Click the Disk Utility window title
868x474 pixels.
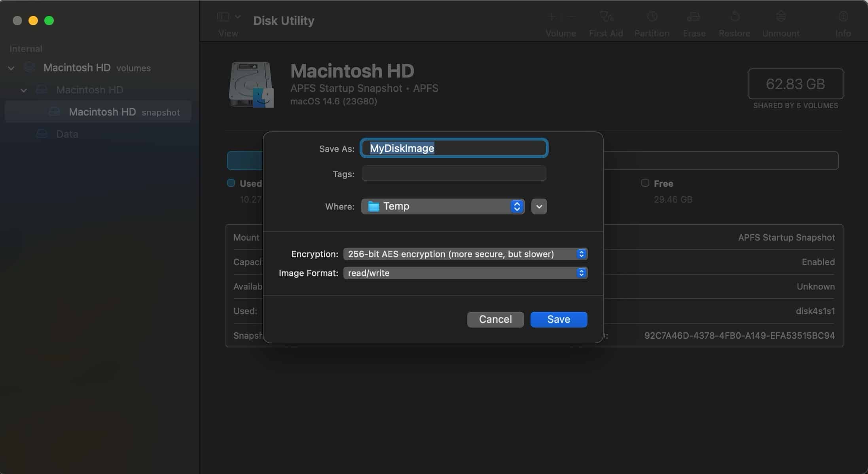click(x=284, y=21)
